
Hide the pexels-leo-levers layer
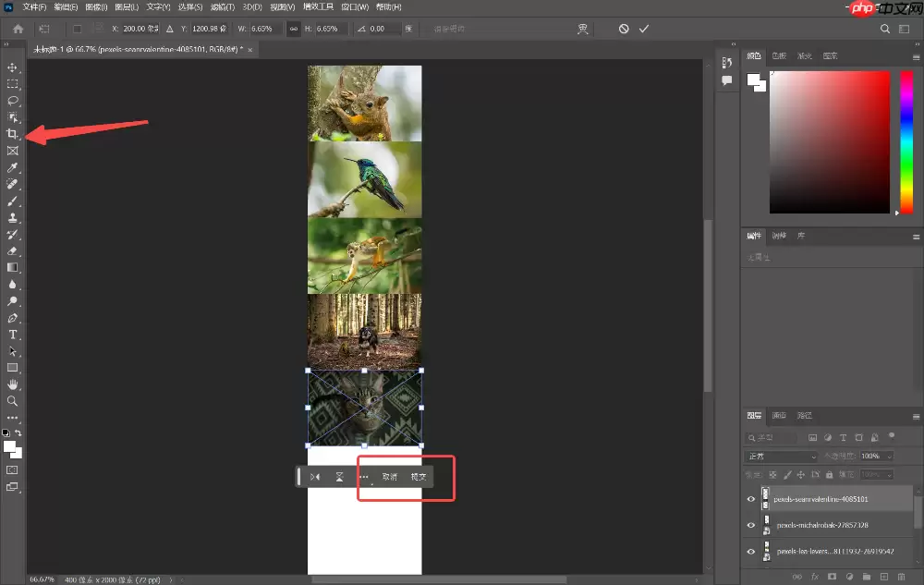tap(751, 552)
